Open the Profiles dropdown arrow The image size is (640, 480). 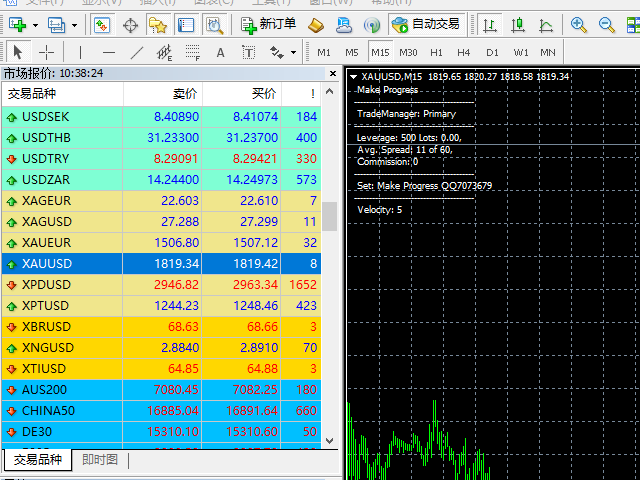[74, 25]
